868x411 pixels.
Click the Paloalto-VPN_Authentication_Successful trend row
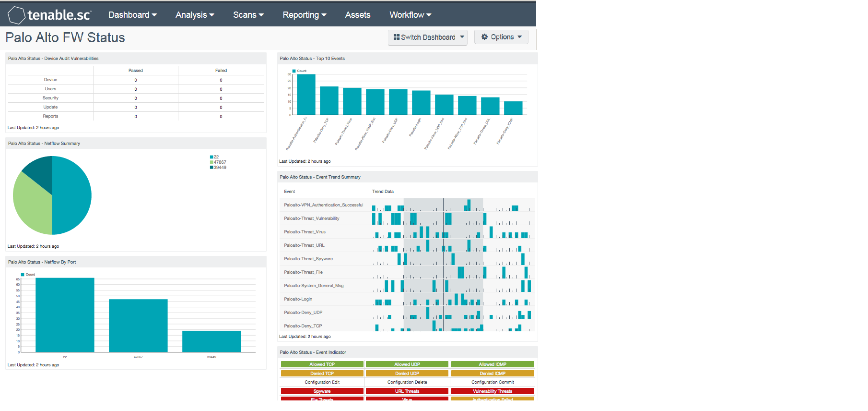[x=407, y=205]
